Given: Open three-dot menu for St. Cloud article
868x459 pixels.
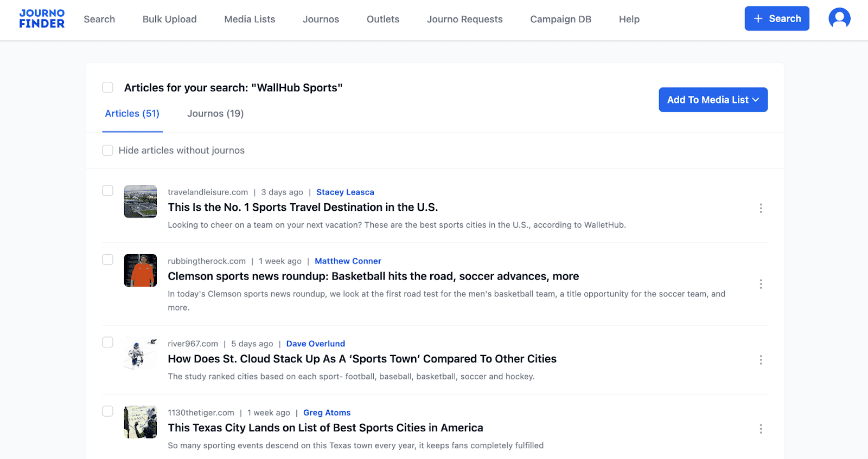Looking at the screenshot, I should [x=761, y=360].
